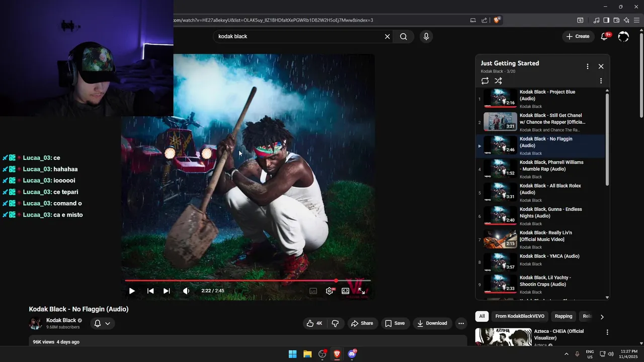The image size is (644, 362).
Task: Play Kodak Black - YMCA (Audio)
Action: click(x=540, y=262)
